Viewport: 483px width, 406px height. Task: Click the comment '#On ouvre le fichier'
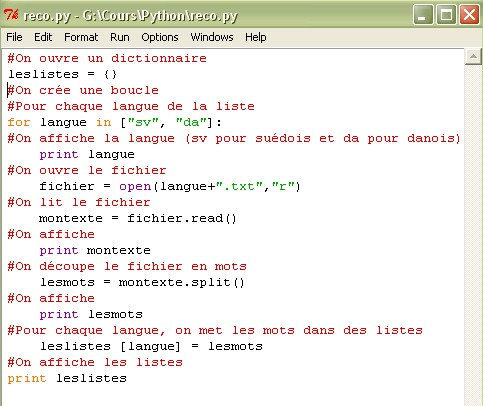[87, 170]
